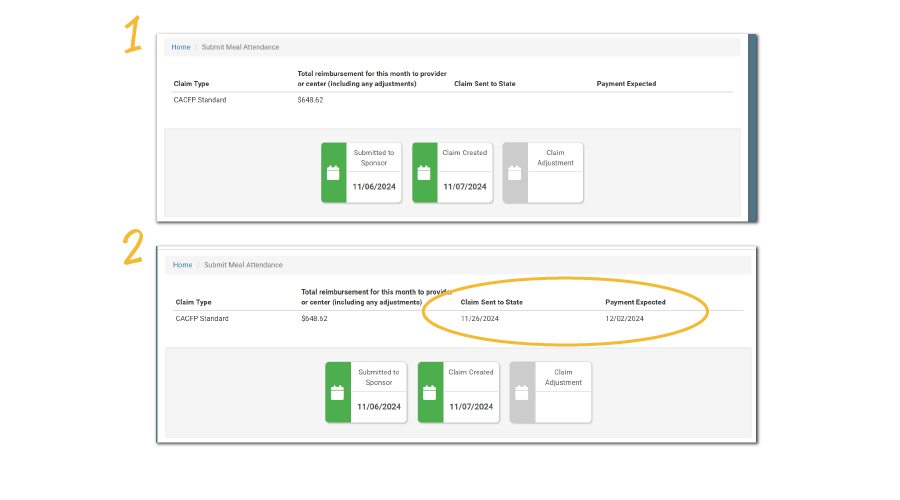Click the 11/26/2024 Claim Sent to State date
Screen dimensions: 900x500
pyautogui.click(x=479, y=319)
